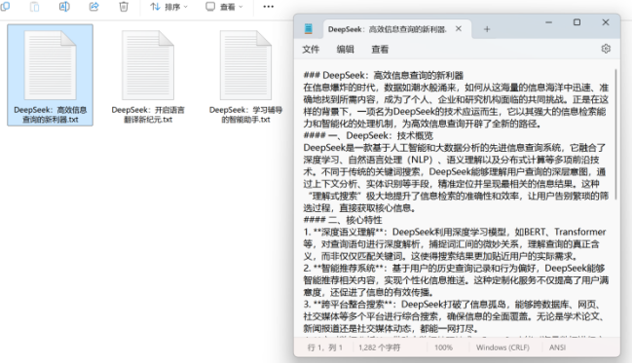Click the 100% zoom level in status bar

click(x=443, y=347)
